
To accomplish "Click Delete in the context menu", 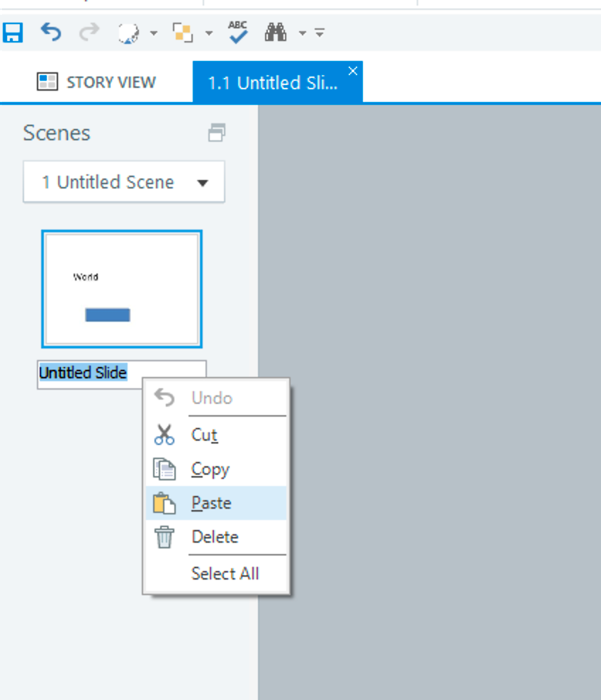I will point(215,537).
